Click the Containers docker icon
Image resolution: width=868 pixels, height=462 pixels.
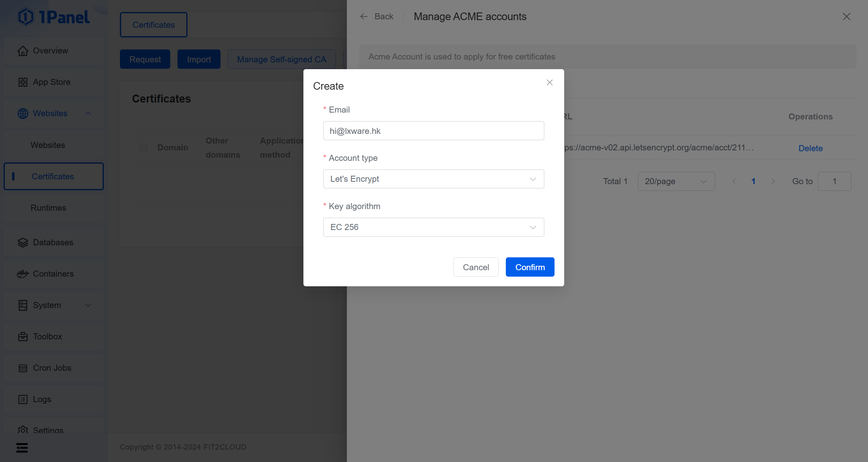[x=23, y=274]
